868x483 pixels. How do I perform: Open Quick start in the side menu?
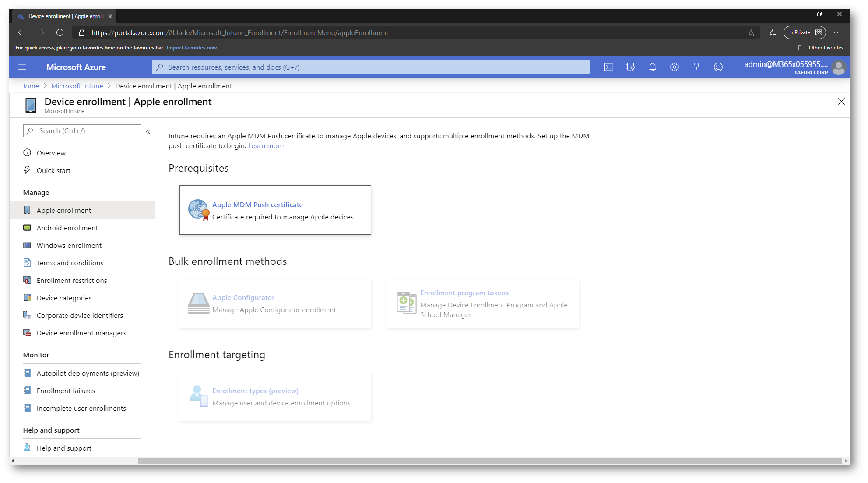pyautogui.click(x=53, y=170)
